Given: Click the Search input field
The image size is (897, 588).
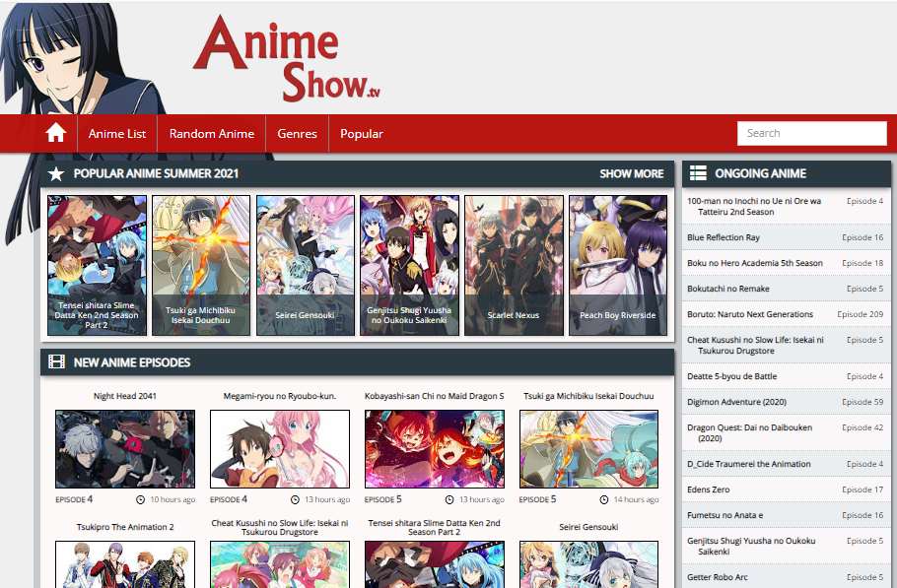Looking at the screenshot, I should 812,133.
